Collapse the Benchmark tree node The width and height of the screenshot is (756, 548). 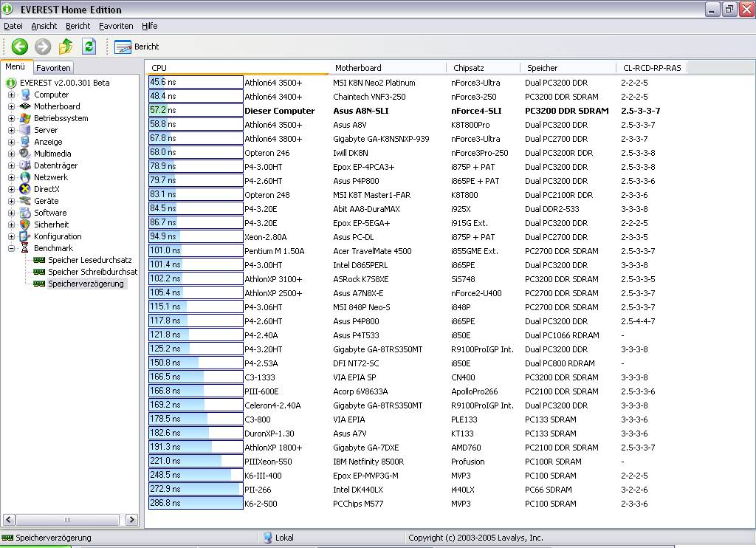[11, 248]
